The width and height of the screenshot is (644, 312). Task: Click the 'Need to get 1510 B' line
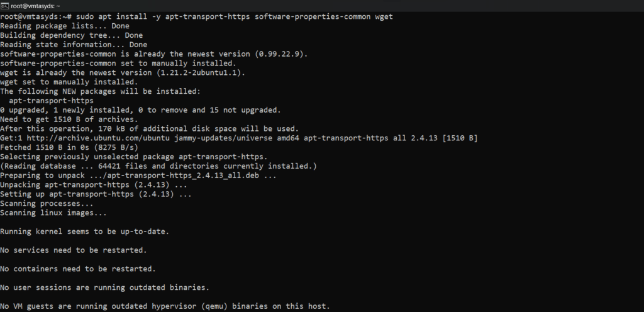coord(69,120)
